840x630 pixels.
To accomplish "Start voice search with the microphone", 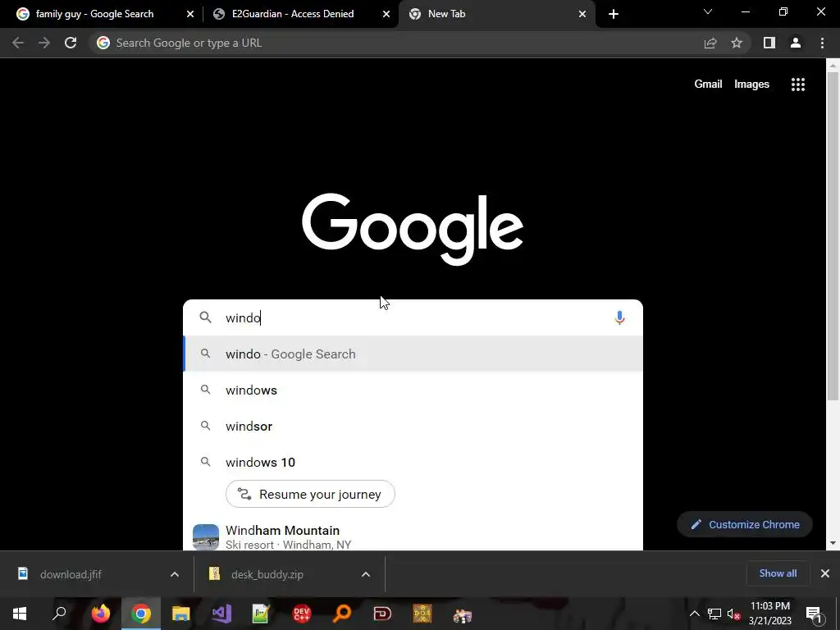I will point(619,317).
